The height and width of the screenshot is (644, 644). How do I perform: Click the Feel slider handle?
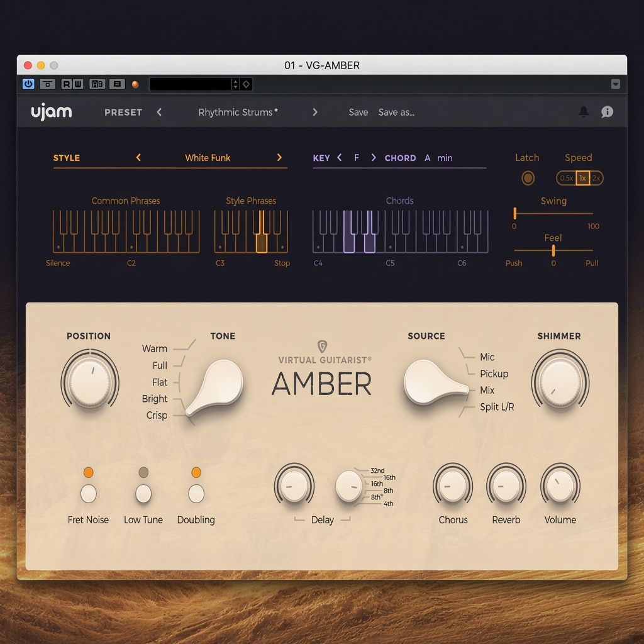[x=553, y=250]
